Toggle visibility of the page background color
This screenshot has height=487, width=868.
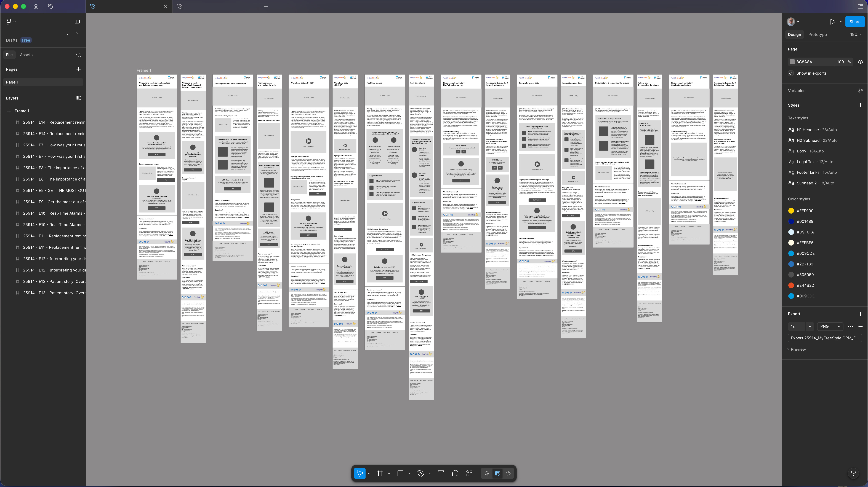tap(860, 62)
